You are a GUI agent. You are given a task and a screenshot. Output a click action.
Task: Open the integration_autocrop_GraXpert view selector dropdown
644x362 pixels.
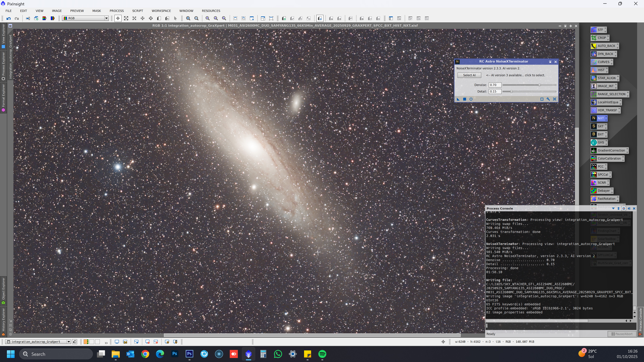[x=68, y=342]
